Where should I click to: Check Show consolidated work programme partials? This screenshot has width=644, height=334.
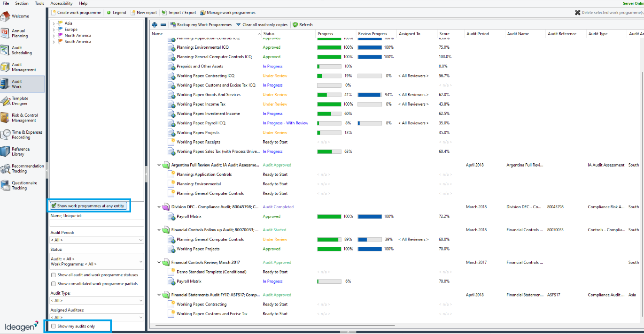(54, 283)
